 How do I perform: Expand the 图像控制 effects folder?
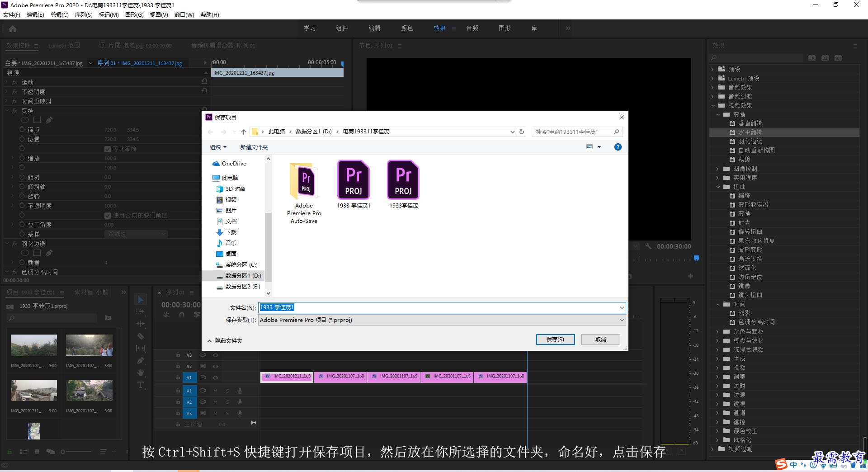click(x=718, y=169)
